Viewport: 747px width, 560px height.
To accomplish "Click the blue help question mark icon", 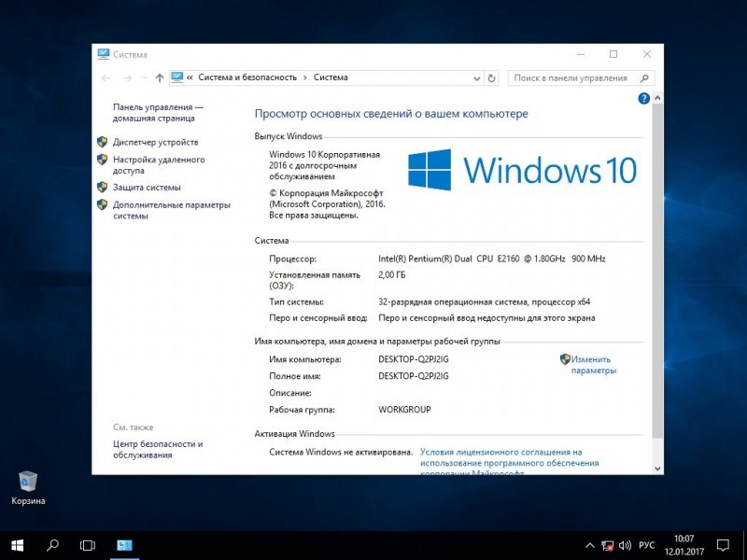I will (x=643, y=99).
